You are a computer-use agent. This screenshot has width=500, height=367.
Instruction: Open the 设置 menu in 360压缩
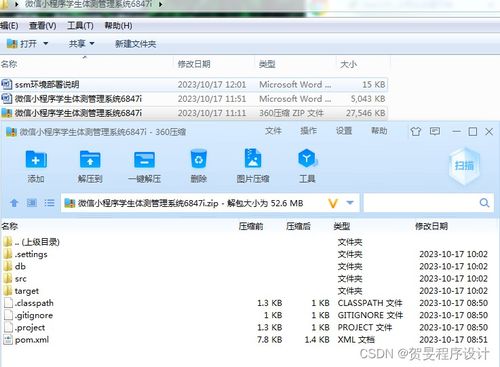[x=344, y=131]
